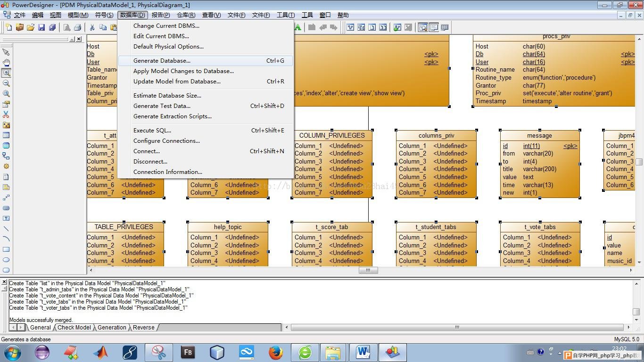The height and width of the screenshot is (362, 644).
Task: Choose Generate Database menu entry
Action: point(206,61)
